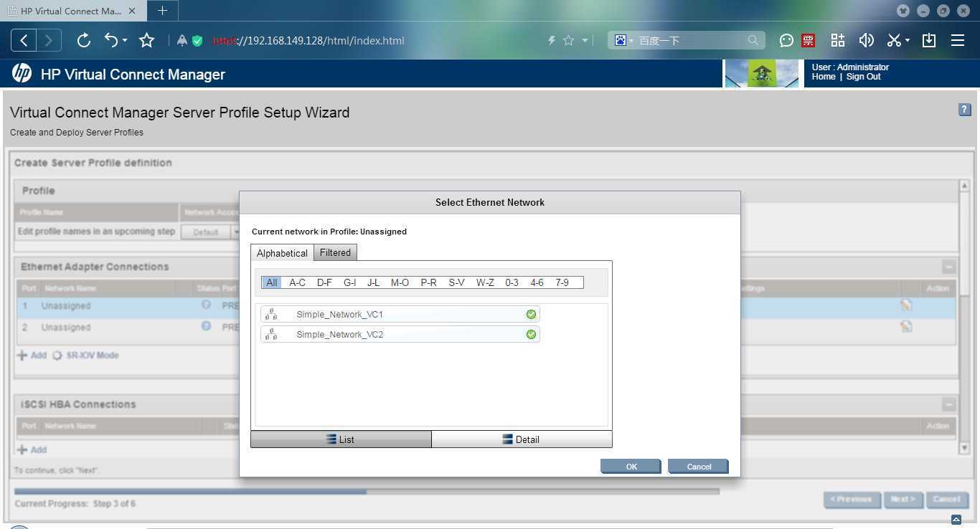
Task: Open the help question mark icon
Action: pos(964,110)
